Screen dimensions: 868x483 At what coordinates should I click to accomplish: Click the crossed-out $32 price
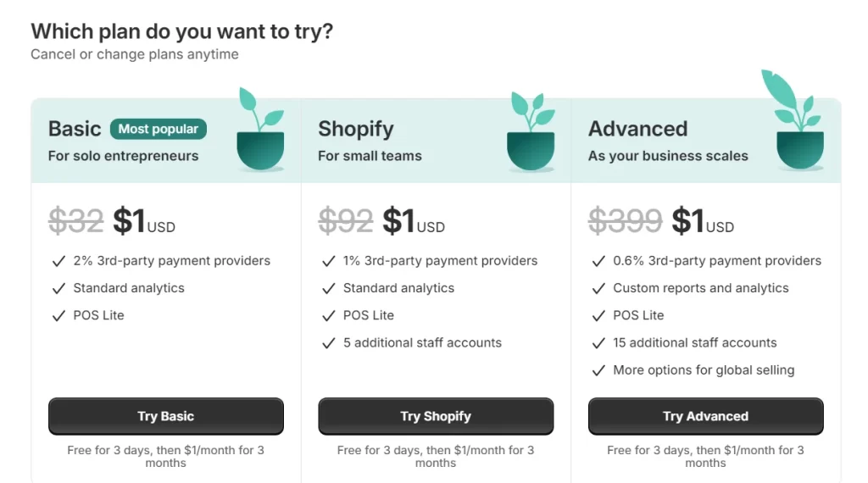click(x=76, y=221)
